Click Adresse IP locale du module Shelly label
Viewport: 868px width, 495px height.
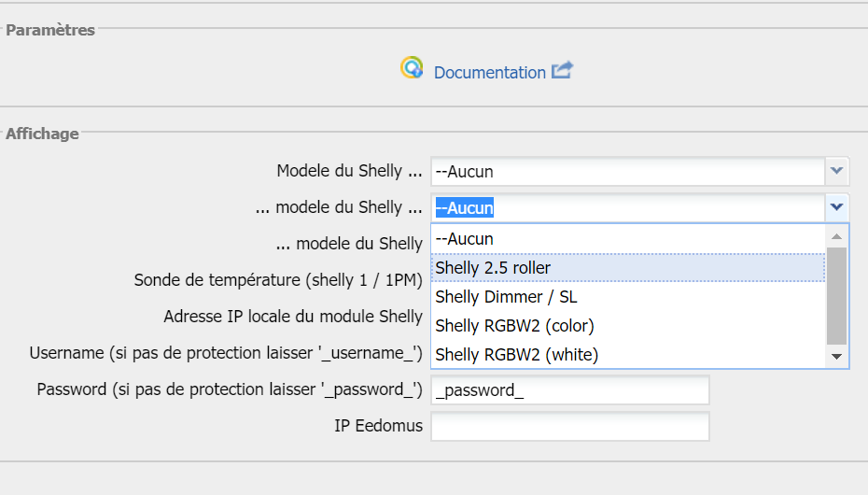293,317
